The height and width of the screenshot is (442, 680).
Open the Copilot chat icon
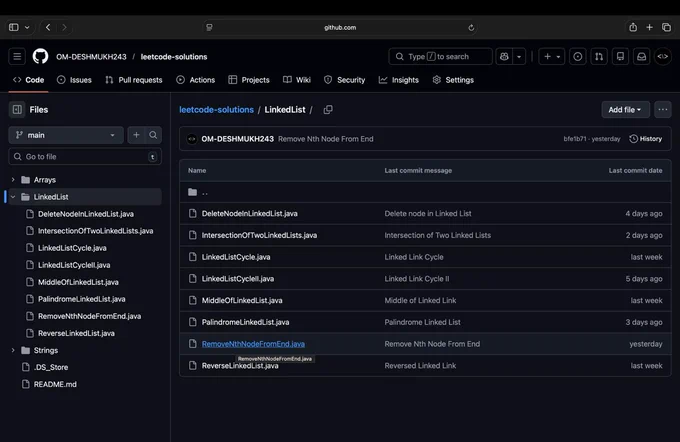pos(504,56)
